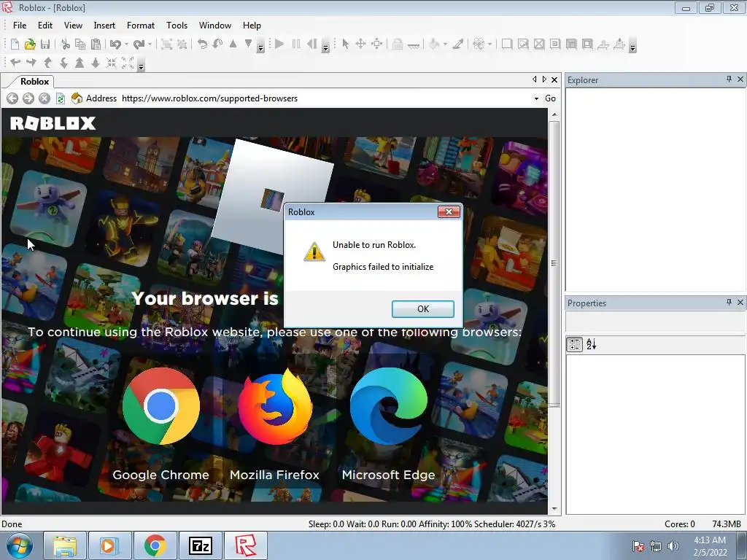
Task: Select the arrow pointer tool
Action: point(345,44)
